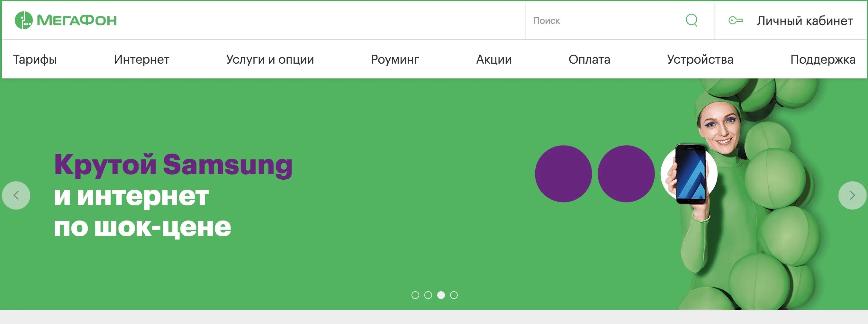The image size is (868, 324).
Task: Click the search magnifier icon
Action: click(x=692, y=20)
